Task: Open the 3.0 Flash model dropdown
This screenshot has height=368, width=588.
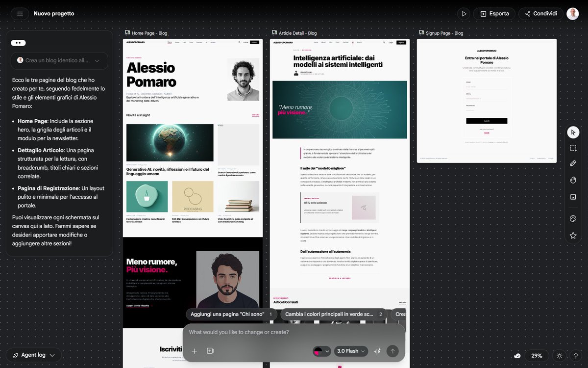Action: 351,351
